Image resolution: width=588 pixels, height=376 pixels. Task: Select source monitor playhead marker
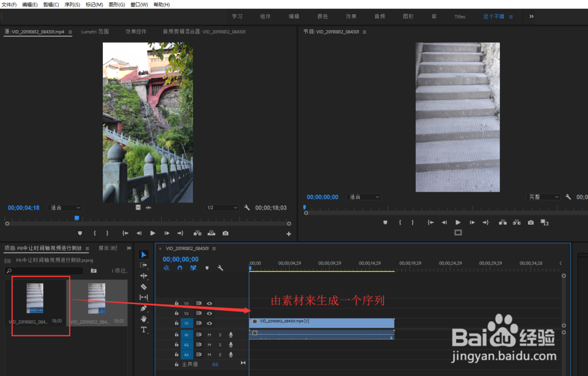[77, 218]
